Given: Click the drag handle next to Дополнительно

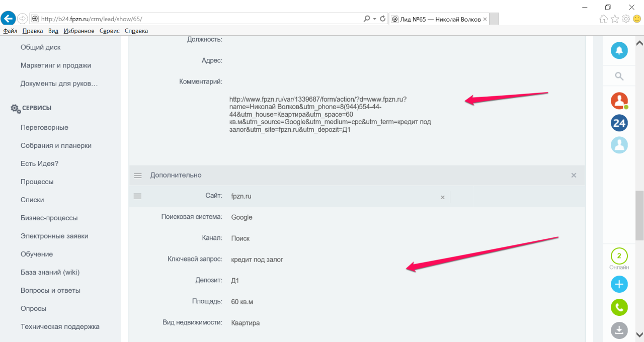Looking at the screenshot, I should 137,175.
